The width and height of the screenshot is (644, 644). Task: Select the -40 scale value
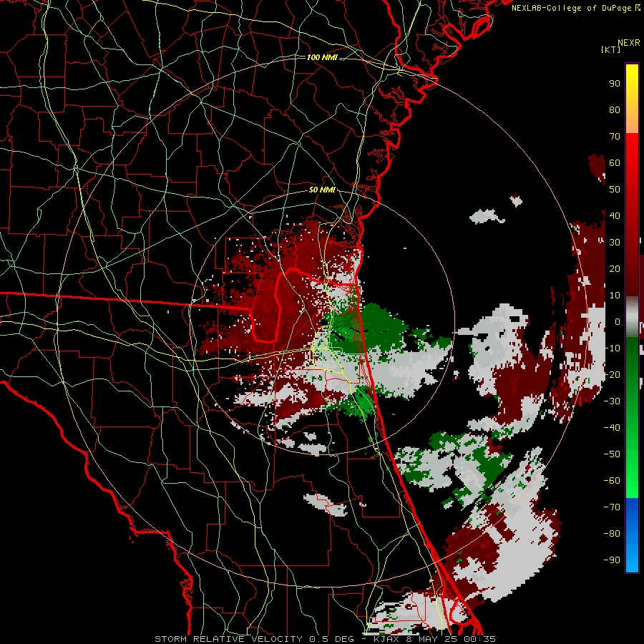[612, 428]
